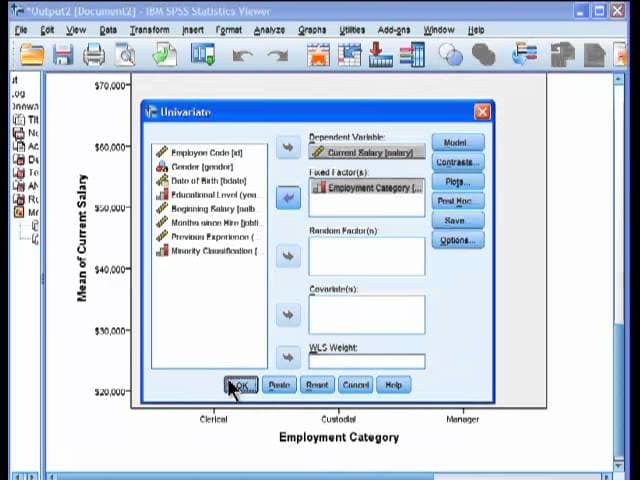Click arrow button beside Covariate(s) box
This screenshot has width=640, height=480.
pos(288,315)
